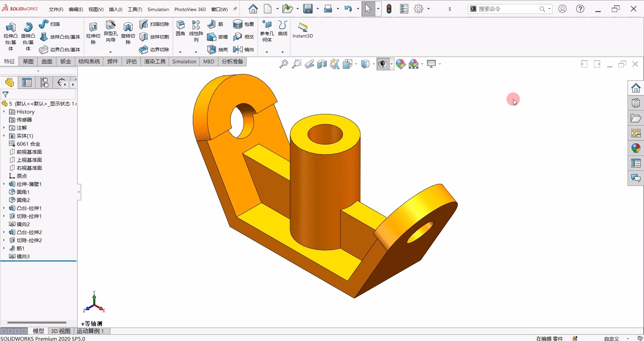Click 自定义 in the status bar
The width and height of the screenshot is (644, 341).
click(x=611, y=339)
